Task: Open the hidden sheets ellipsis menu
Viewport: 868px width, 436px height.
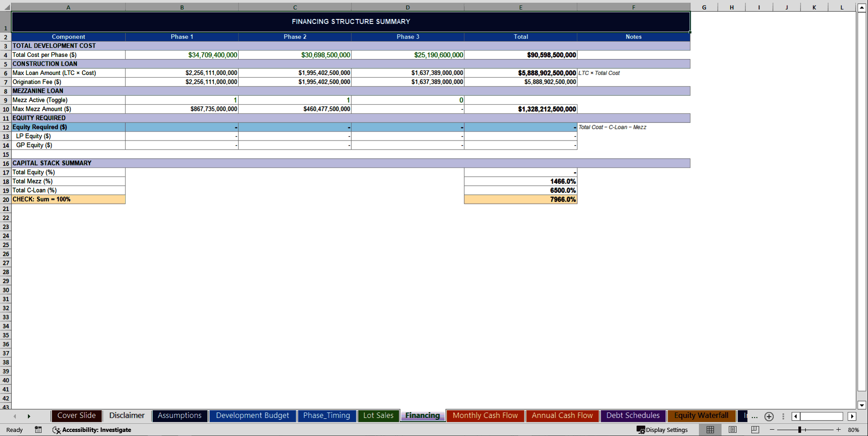Action: (754, 417)
